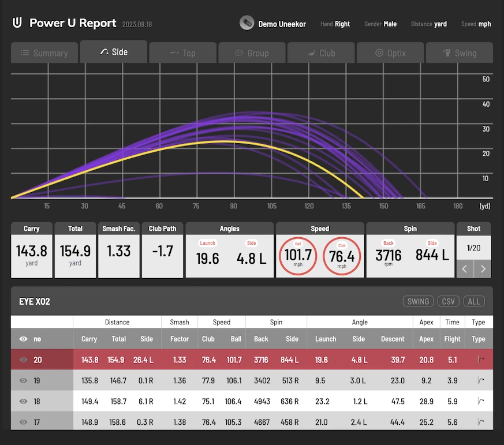Screen dimensions: 504x445
Task: Switch to the Summary tab
Action: click(44, 53)
